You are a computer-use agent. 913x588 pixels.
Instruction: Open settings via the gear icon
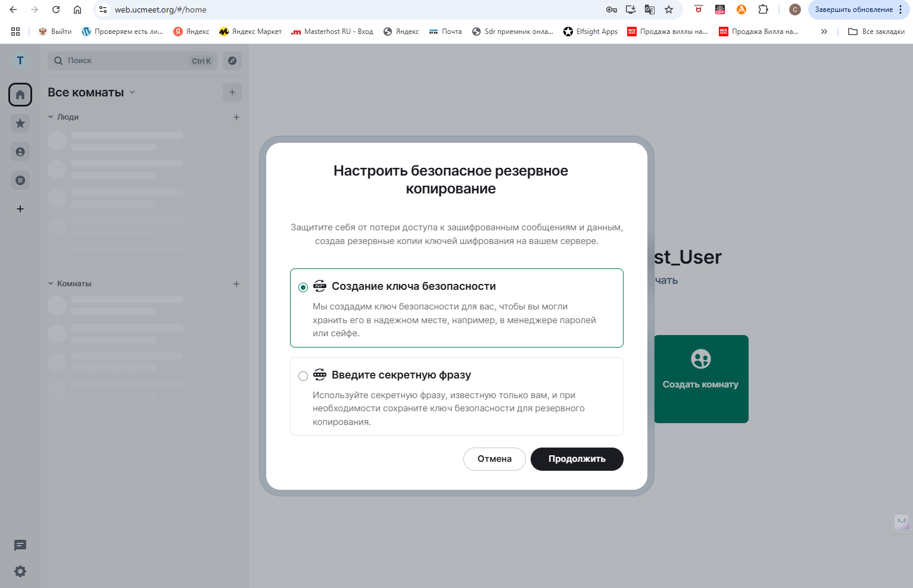click(x=20, y=571)
